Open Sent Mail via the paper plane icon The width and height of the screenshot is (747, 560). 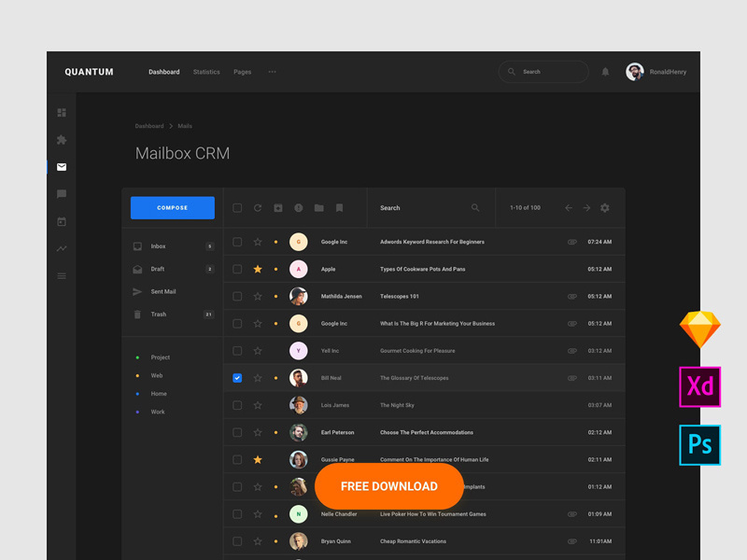136,291
